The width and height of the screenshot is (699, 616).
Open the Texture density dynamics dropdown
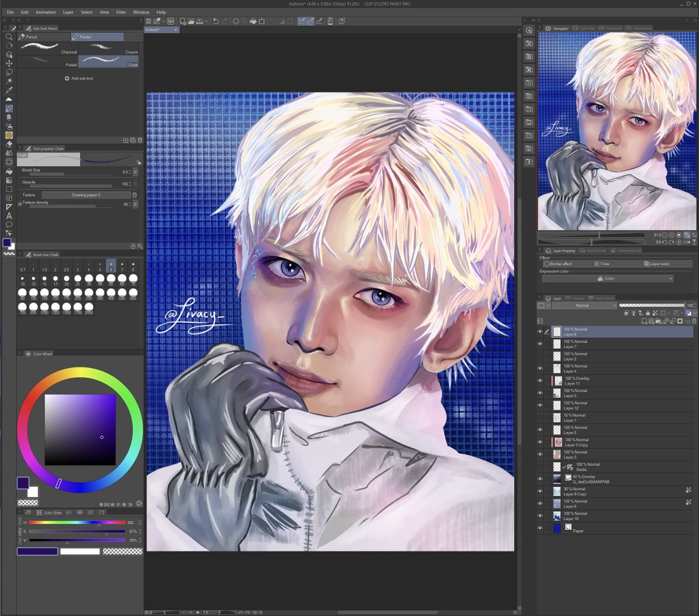(x=136, y=204)
